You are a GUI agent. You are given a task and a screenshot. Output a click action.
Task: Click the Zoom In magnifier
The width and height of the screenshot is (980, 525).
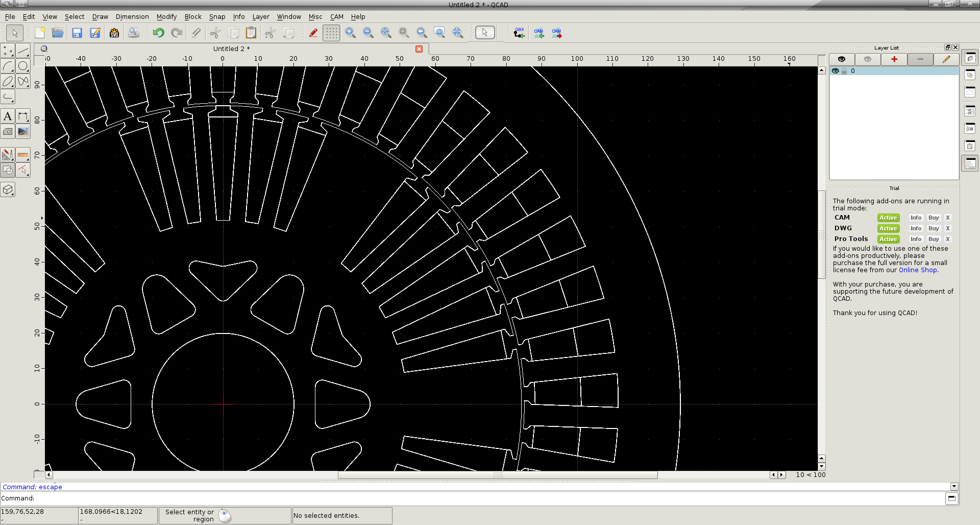(x=350, y=33)
